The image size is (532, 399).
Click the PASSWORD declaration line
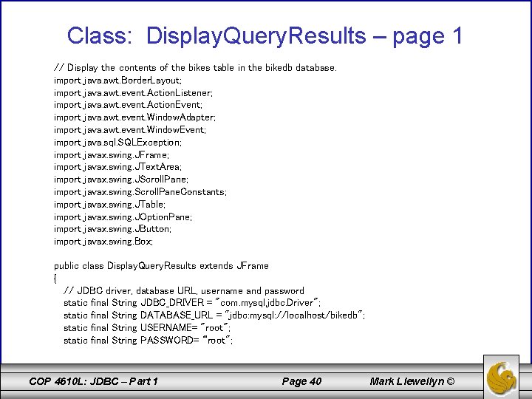point(149,340)
